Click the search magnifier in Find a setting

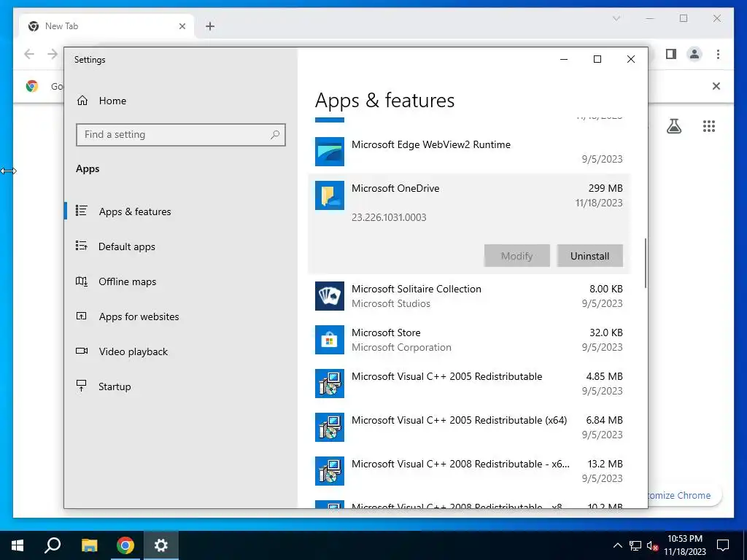point(275,135)
